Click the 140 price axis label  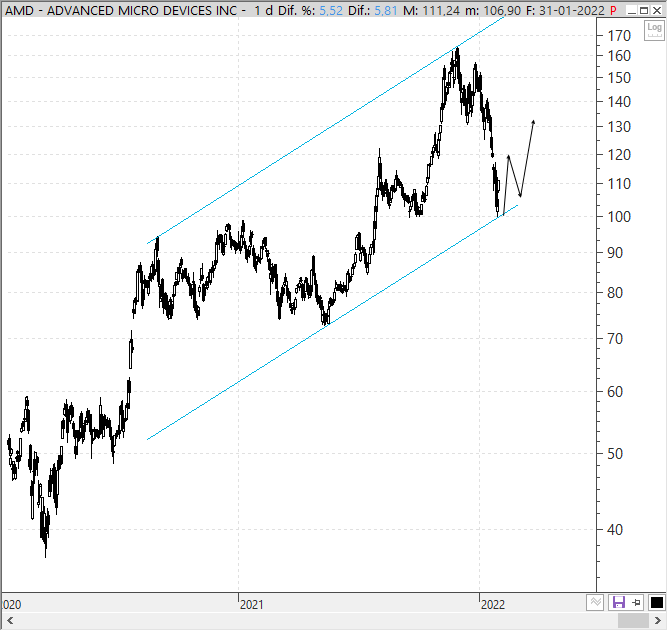click(x=619, y=102)
